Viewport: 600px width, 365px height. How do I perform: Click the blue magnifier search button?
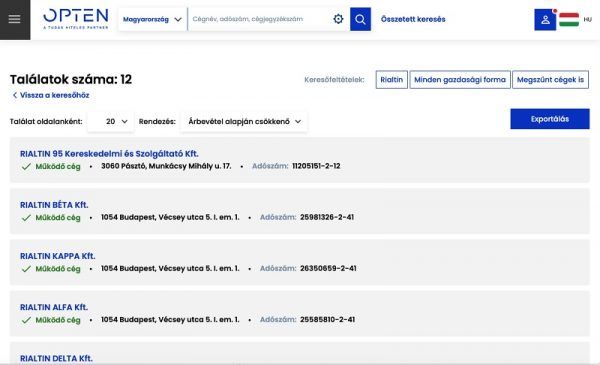tap(360, 19)
